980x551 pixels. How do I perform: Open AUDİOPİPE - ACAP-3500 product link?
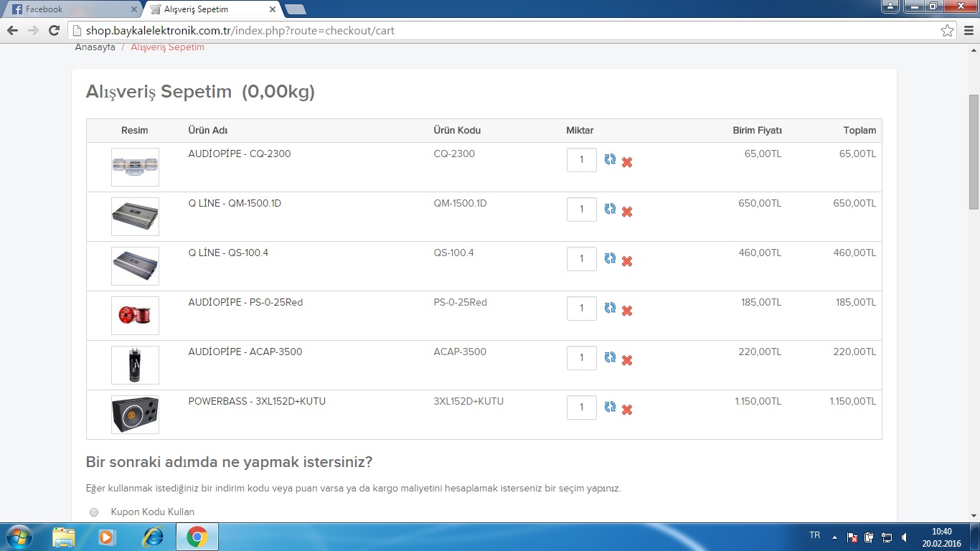[x=245, y=352]
